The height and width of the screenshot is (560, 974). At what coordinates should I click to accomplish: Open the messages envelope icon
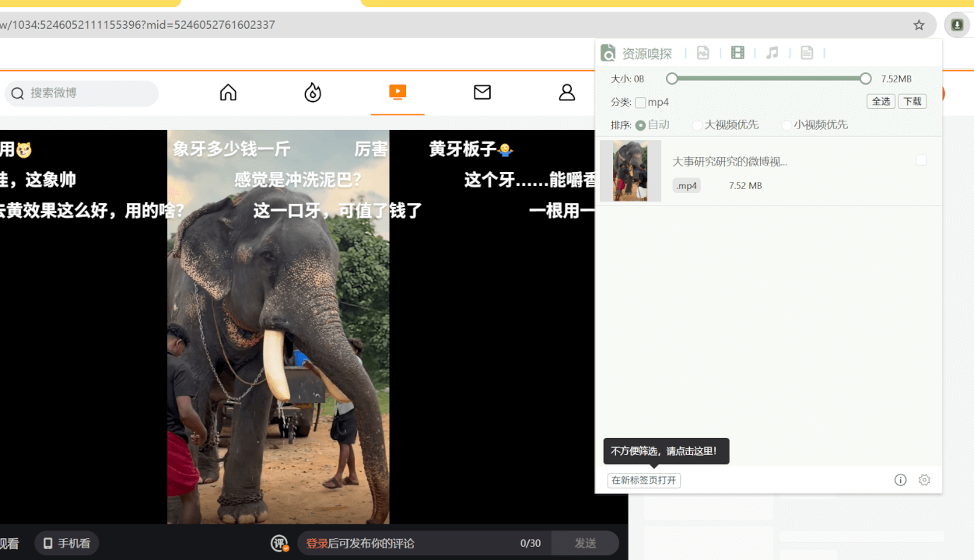[482, 93]
